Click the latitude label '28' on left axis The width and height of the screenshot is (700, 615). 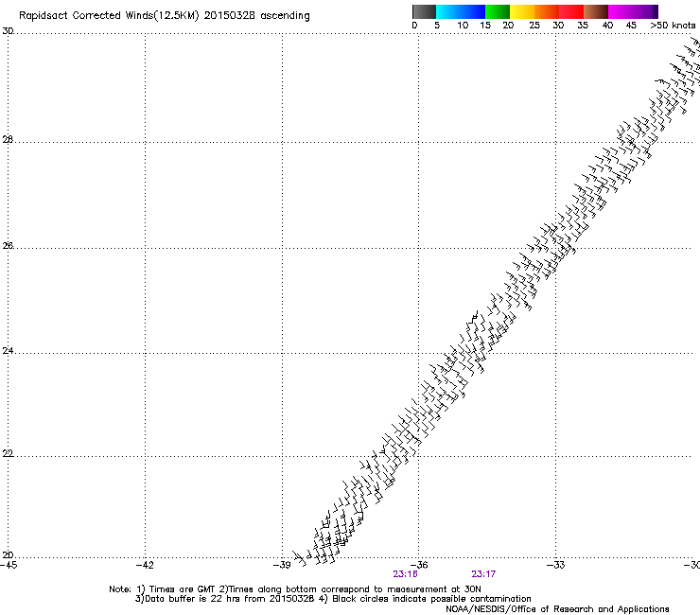tap(8, 140)
